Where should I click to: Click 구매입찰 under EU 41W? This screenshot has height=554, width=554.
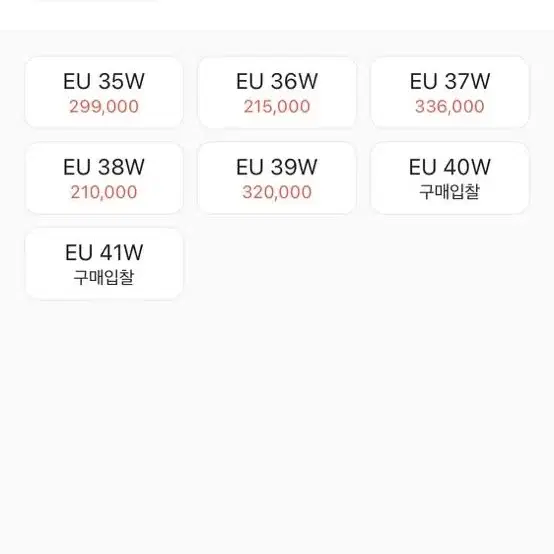pyautogui.click(x=104, y=277)
